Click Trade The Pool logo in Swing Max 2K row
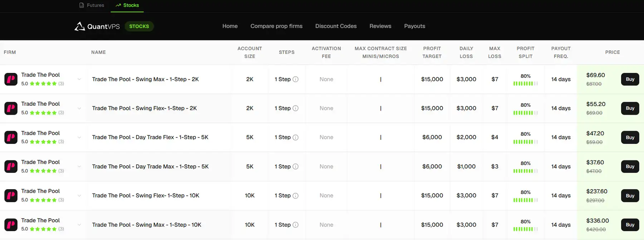The height and width of the screenshot is (240, 644). point(11,79)
